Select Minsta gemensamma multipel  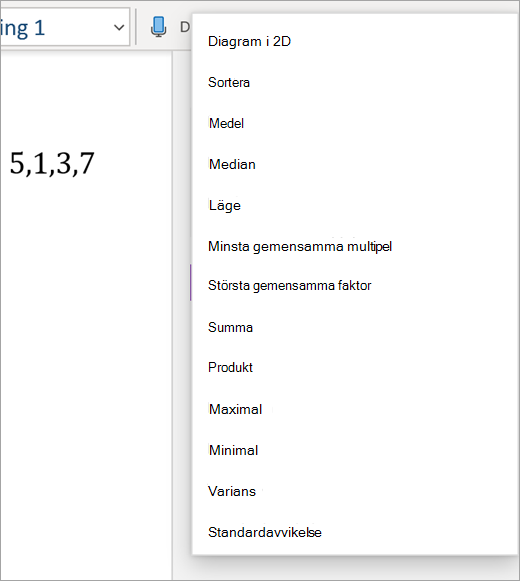tap(300, 246)
